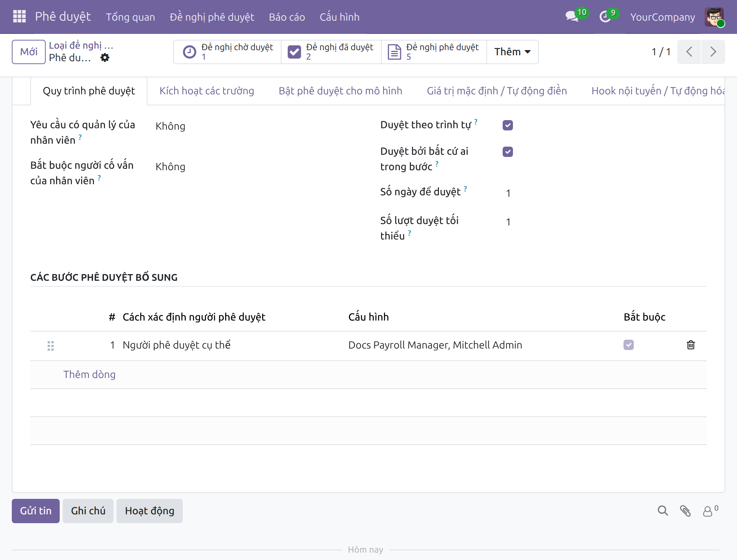
Task: Toggle the Bắt buộc checkbox in row 1
Action: (629, 345)
